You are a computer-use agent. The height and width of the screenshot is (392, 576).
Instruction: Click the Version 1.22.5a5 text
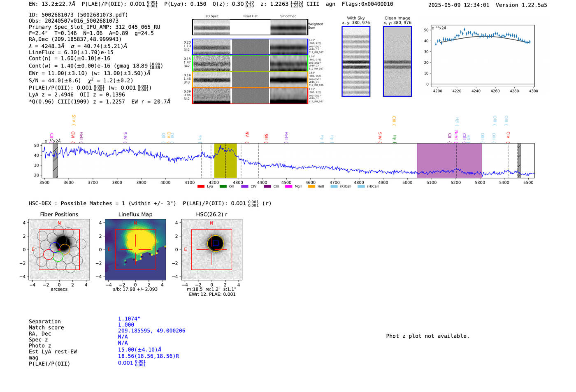[521, 5]
